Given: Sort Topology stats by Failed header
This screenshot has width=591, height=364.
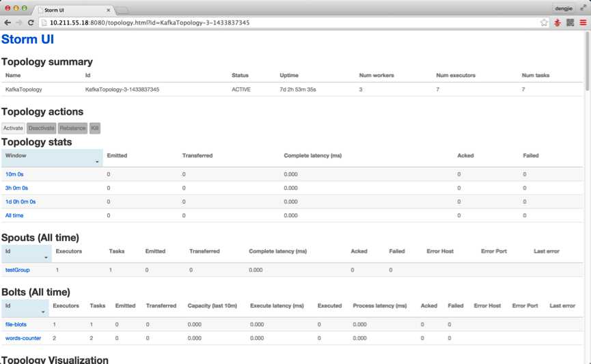Looking at the screenshot, I should coord(531,155).
